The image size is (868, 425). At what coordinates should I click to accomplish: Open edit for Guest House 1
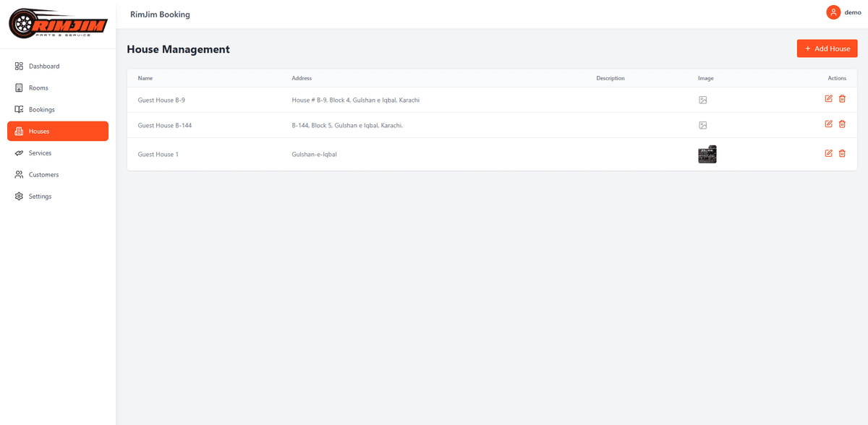(x=829, y=153)
